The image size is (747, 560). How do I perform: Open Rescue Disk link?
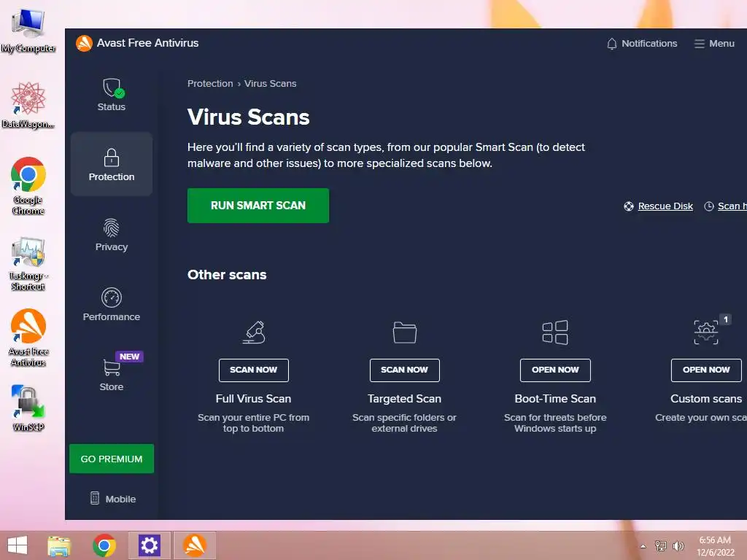coord(665,206)
